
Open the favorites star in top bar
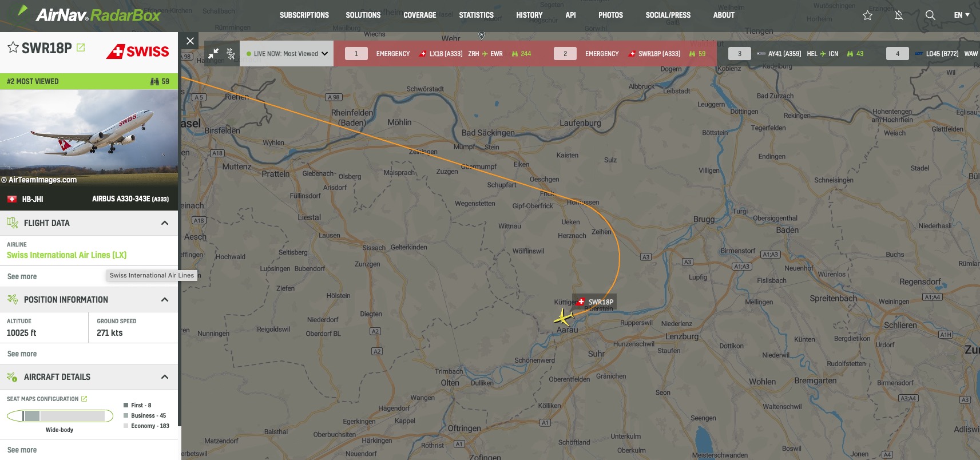click(867, 15)
